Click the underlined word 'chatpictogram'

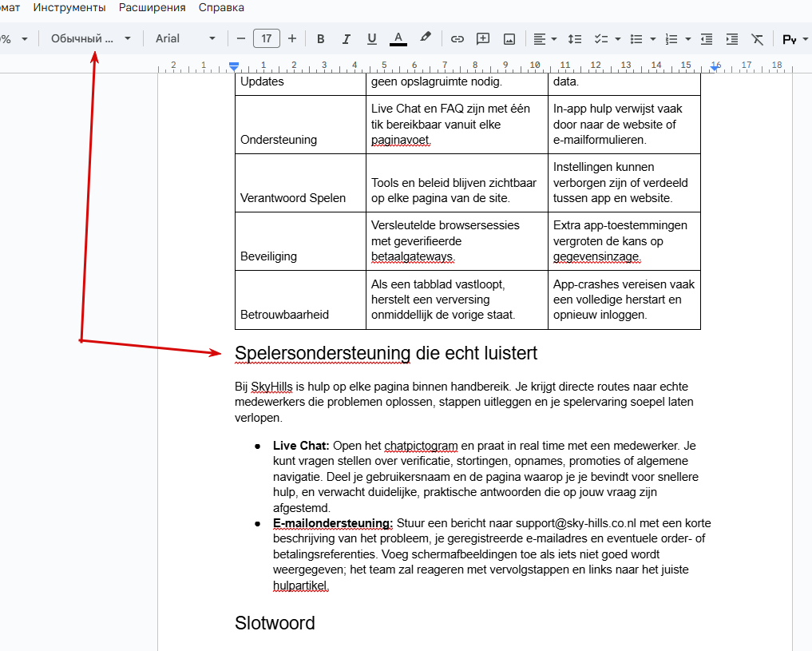pyautogui.click(x=421, y=446)
